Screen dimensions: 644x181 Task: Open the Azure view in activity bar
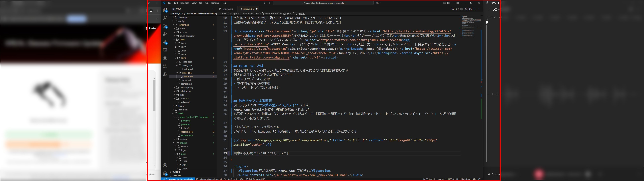165,74
